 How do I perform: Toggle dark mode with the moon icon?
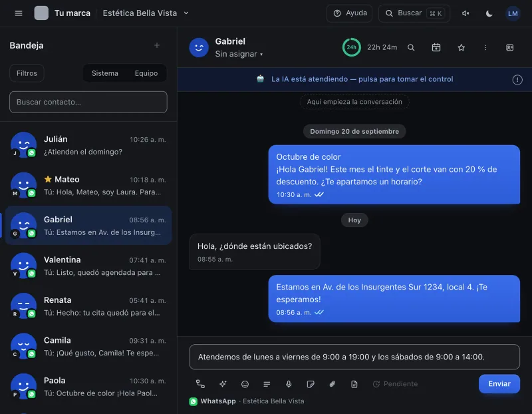click(489, 13)
